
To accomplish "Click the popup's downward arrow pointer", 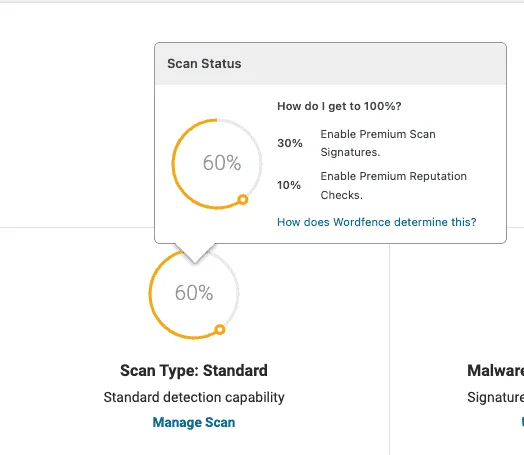I will (195, 253).
